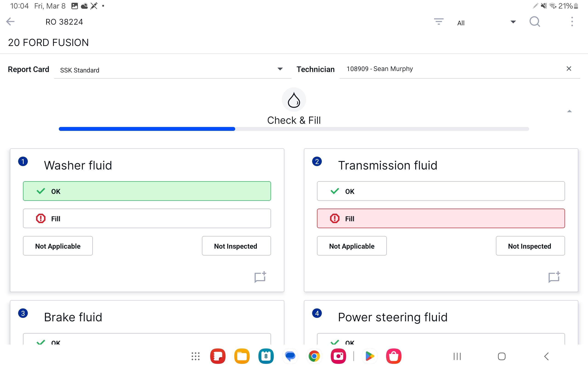Click the Brake fluid title

click(x=73, y=317)
